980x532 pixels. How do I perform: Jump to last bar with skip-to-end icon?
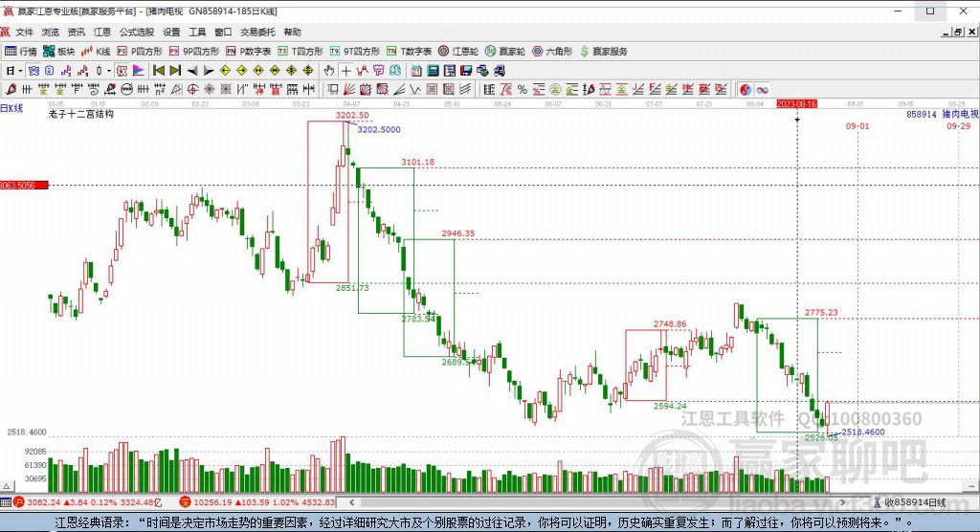pyautogui.click(x=176, y=71)
